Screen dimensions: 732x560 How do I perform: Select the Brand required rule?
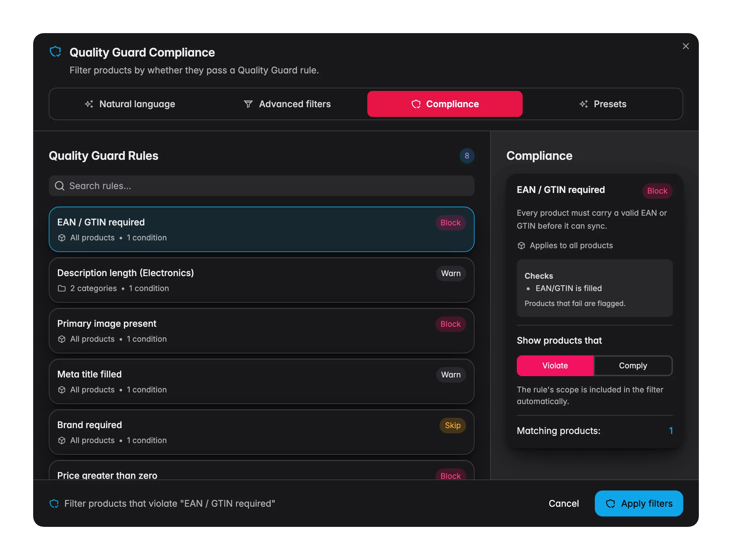[x=261, y=432]
